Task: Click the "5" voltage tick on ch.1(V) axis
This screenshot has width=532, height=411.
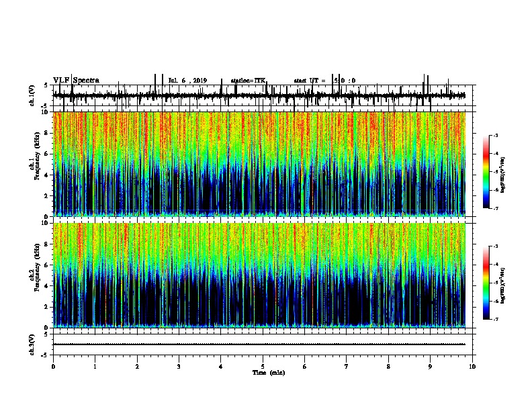Action: [x=46, y=85]
